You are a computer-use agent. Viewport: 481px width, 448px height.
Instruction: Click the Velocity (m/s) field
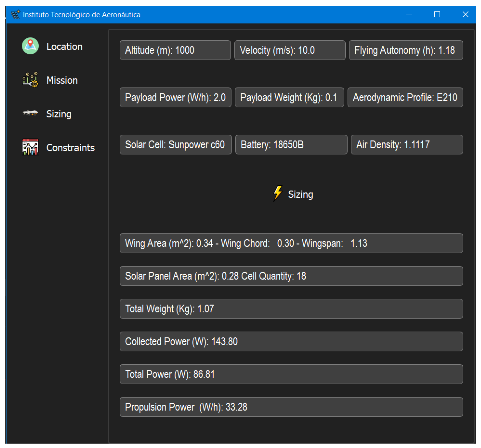tap(289, 50)
